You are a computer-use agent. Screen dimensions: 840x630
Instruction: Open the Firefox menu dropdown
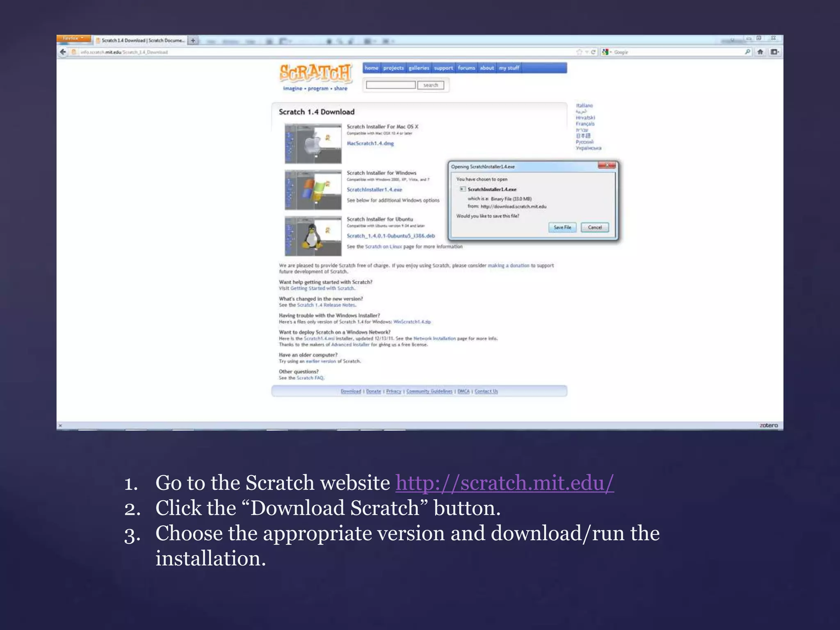click(73, 39)
